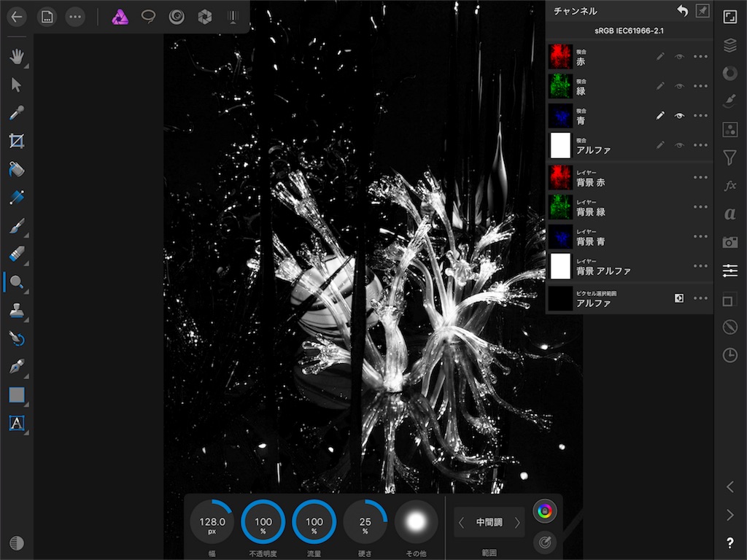Reset channels with the undo arrow

[x=682, y=10]
